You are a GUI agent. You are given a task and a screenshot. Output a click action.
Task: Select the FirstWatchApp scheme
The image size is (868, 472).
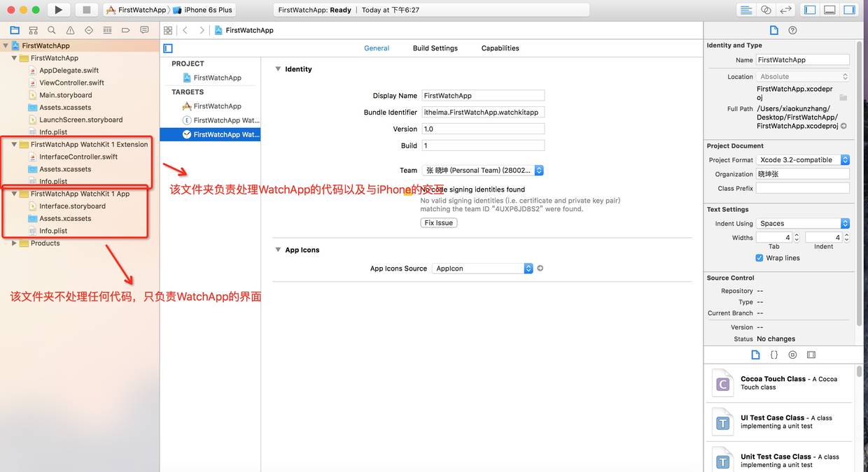(136, 10)
